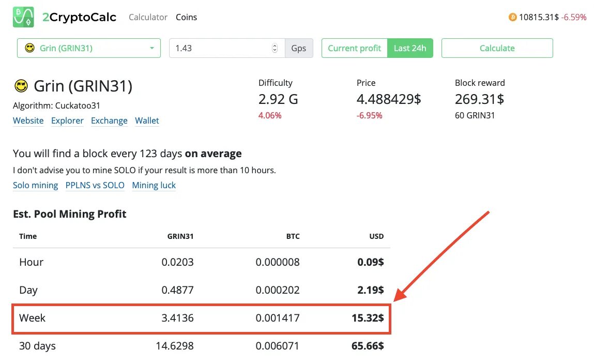Click the hashrate stepper arrows
Viewport: 594px width, 364px height.
point(275,48)
